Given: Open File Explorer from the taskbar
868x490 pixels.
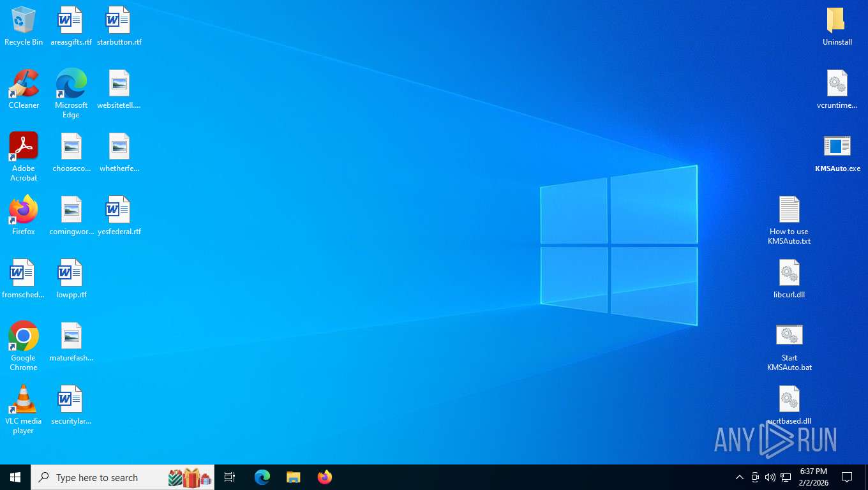Looking at the screenshot, I should (x=294, y=477).
